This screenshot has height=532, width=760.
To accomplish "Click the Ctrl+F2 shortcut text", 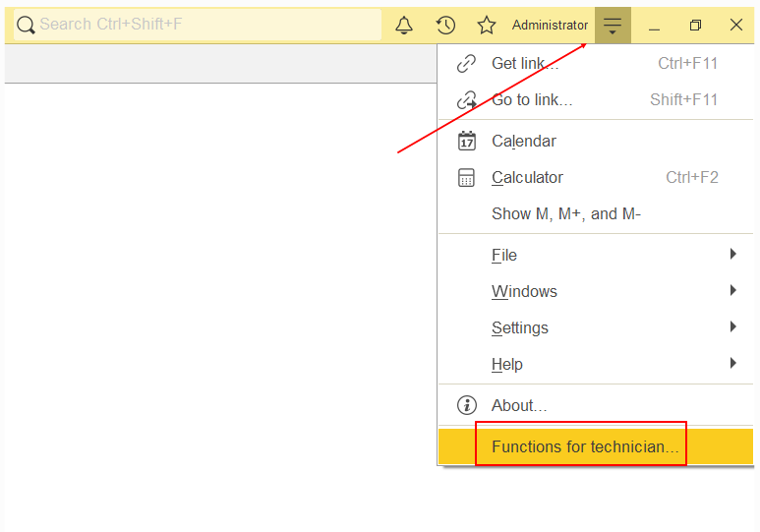I will [691, 177].
